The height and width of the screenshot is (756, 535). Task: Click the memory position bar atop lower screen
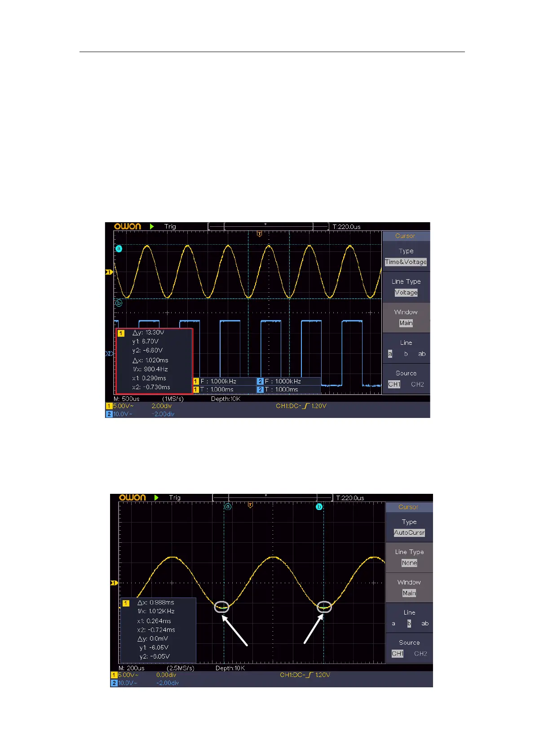pyautogui.click(x=272, y=498)
